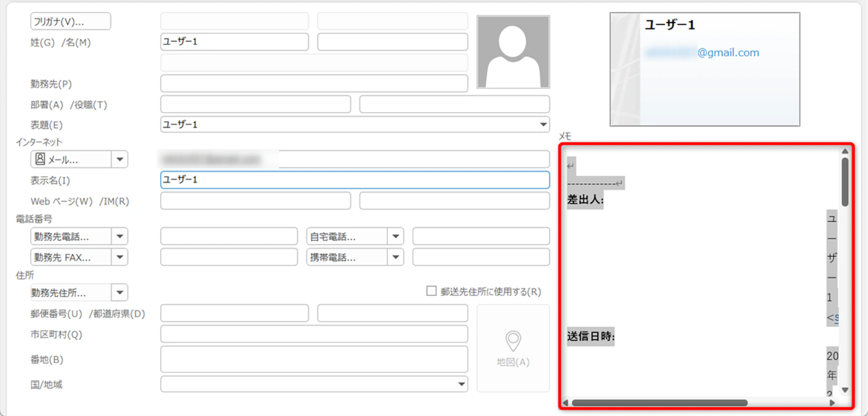Select the 名(M) given name field
Screen dimensions: 868x416
[x=392, y=42]
